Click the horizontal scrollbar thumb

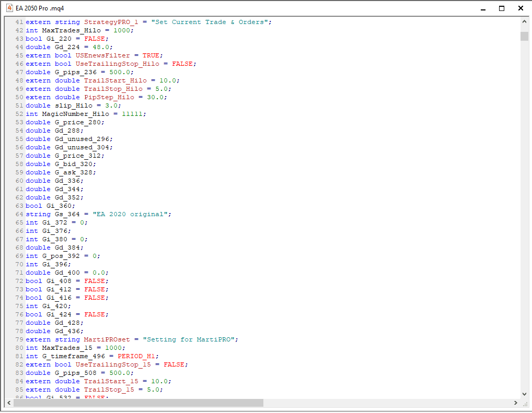point(138,403)
